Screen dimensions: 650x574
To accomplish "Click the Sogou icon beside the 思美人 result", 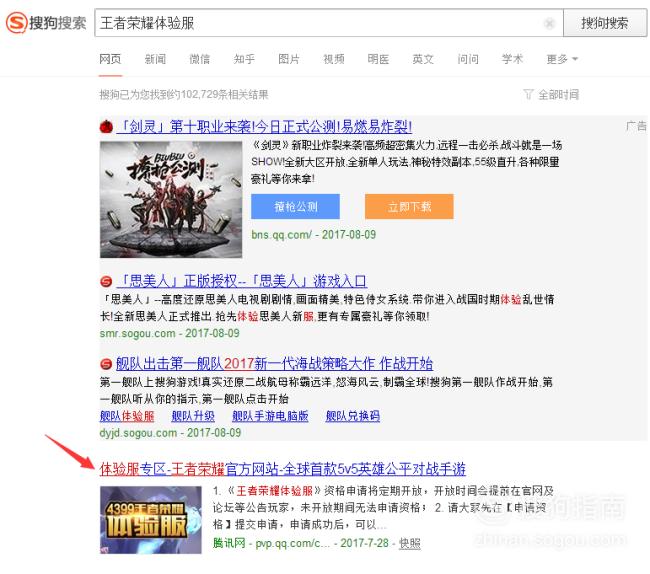I will 106,281.
